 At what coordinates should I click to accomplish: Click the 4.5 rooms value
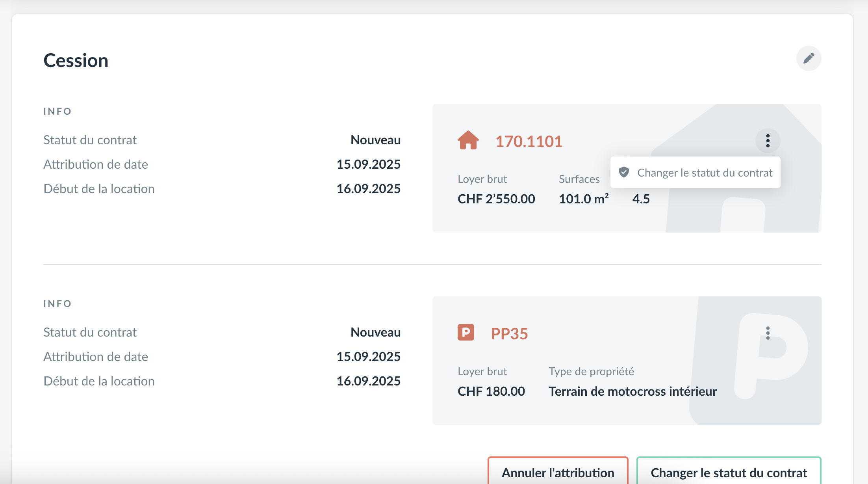[x=641, y=199]
